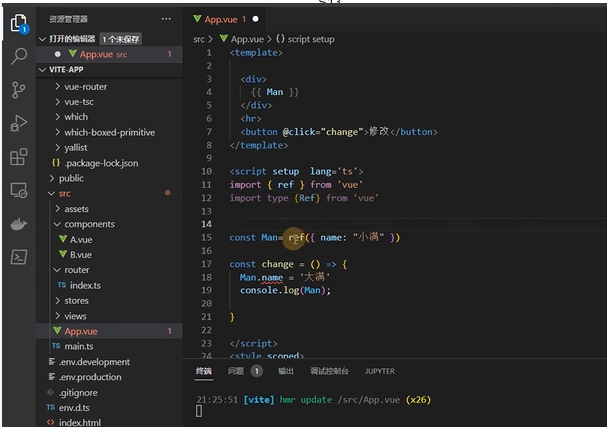Switch to the 输出 output panel tab

pyautogui.click(x=286, y=371)
